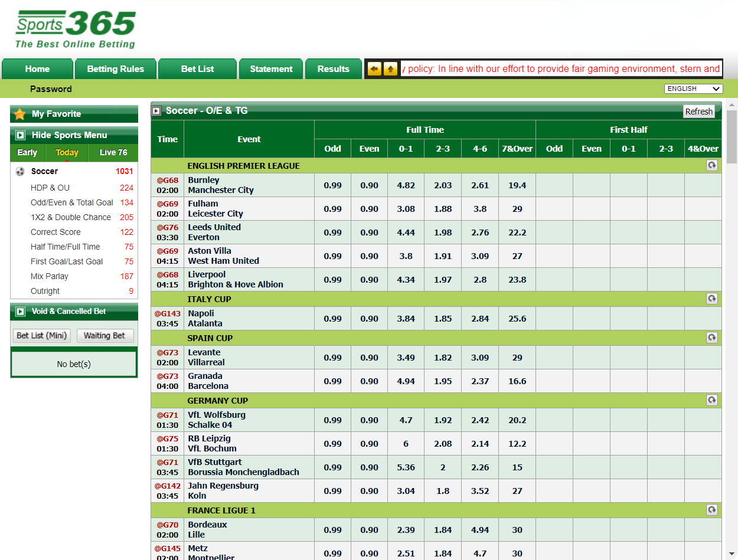Refresh the Italy Cup section
738x560 pixels.
tap(711, 299)
